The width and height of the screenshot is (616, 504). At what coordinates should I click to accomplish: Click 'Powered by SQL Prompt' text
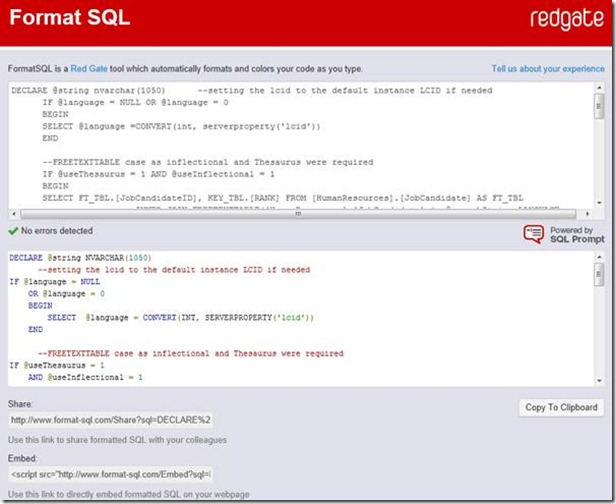577,235
